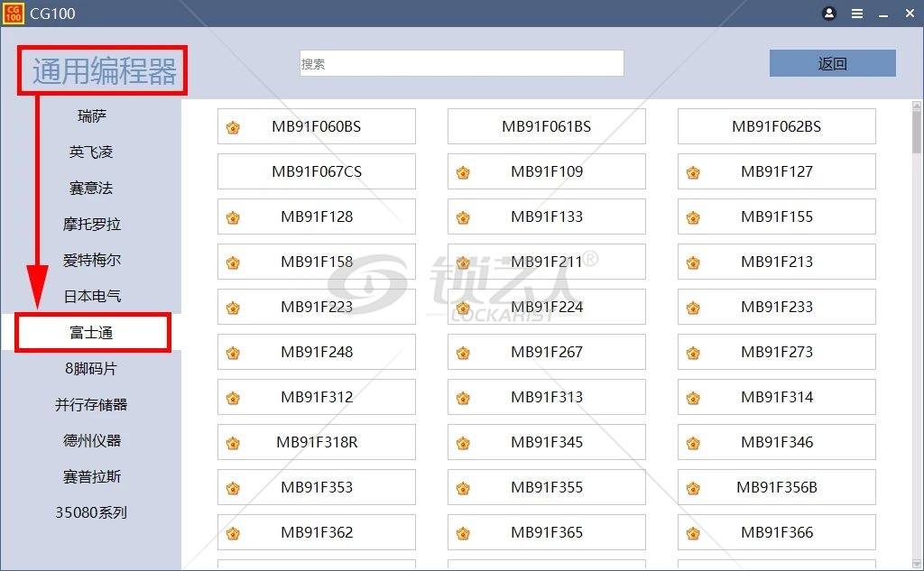This screenshot has width=924, height=571.
Task: Click the vertical scrollbar thumb
Action: (917, 132)
